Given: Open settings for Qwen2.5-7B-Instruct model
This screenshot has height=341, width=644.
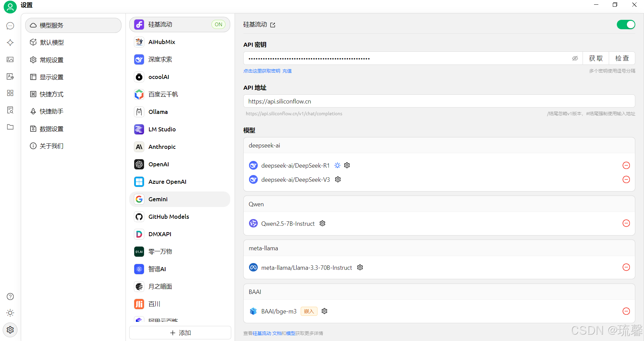Looking at the screenshot, I should [323, 223].
